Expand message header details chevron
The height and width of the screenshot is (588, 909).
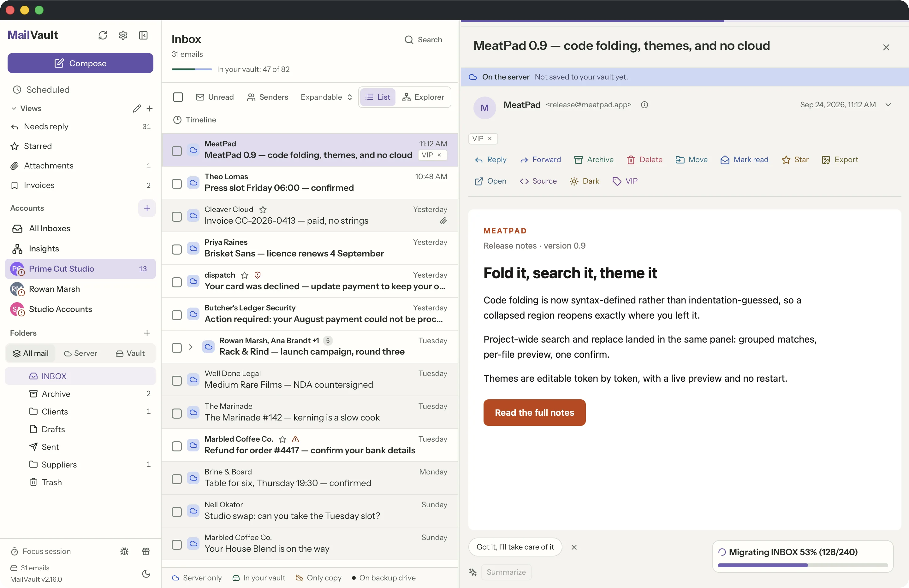coord(888,105)
